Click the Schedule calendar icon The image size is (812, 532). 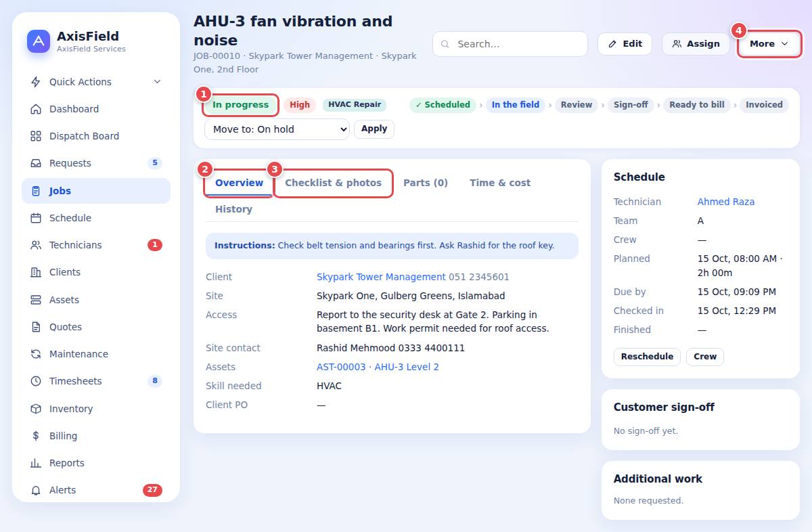(x=36, y=218)
